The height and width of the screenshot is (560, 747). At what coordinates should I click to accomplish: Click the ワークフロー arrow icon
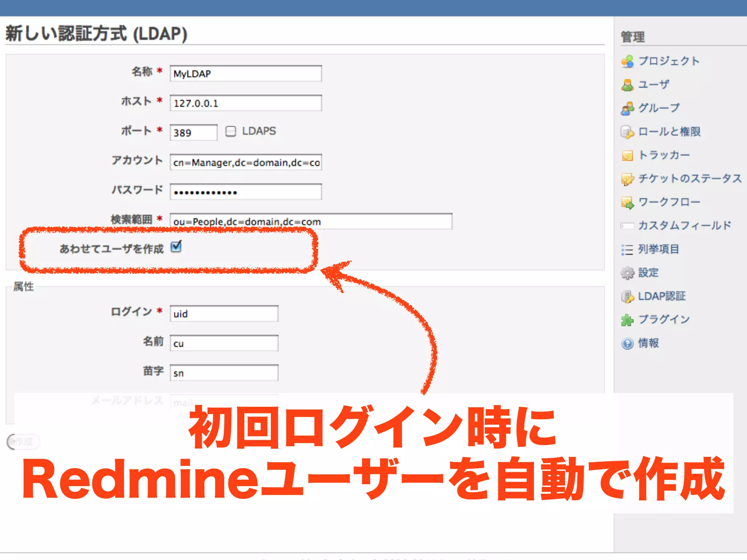coord(627,202)
